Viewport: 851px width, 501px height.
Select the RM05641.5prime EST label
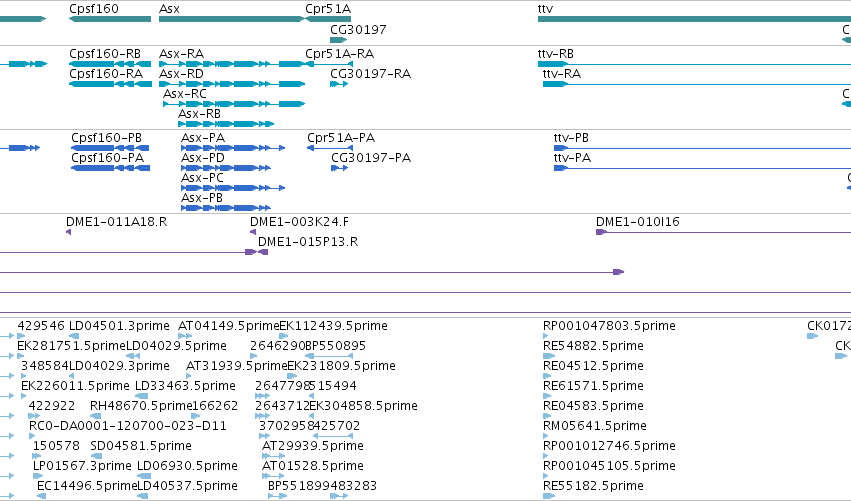point(595,426)
